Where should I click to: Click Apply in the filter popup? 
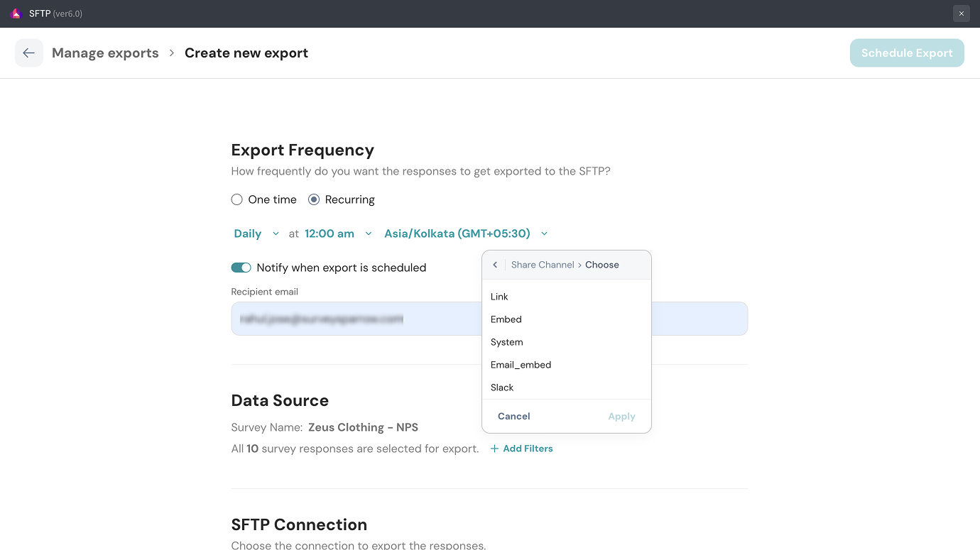click(x=621, y=417)
